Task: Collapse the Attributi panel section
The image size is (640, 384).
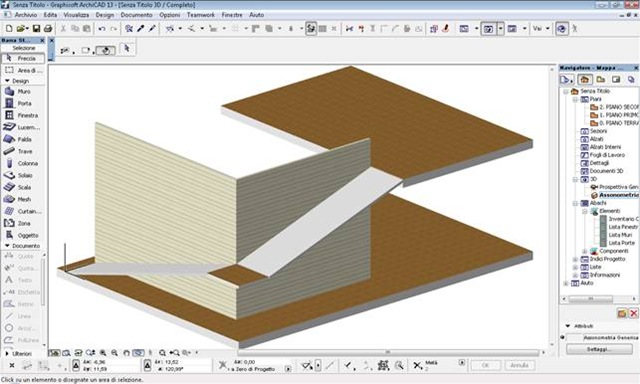Action: click(x=567, y=326)
